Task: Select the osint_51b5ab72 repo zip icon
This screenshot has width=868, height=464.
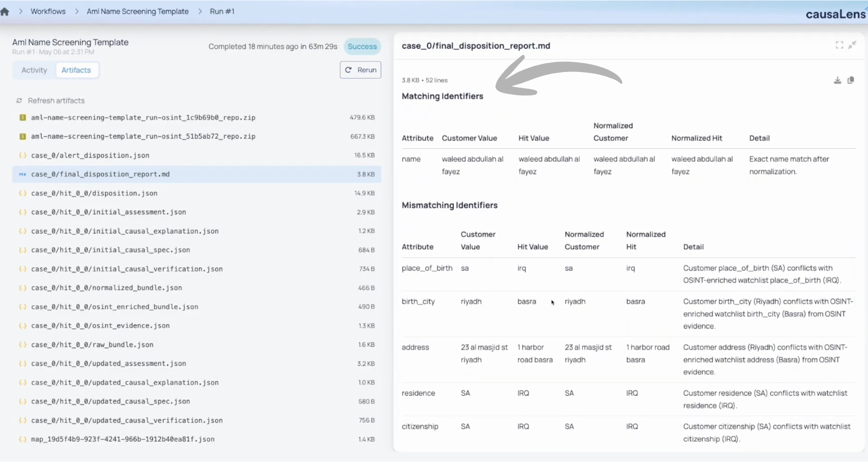Action: click(22, 137)
